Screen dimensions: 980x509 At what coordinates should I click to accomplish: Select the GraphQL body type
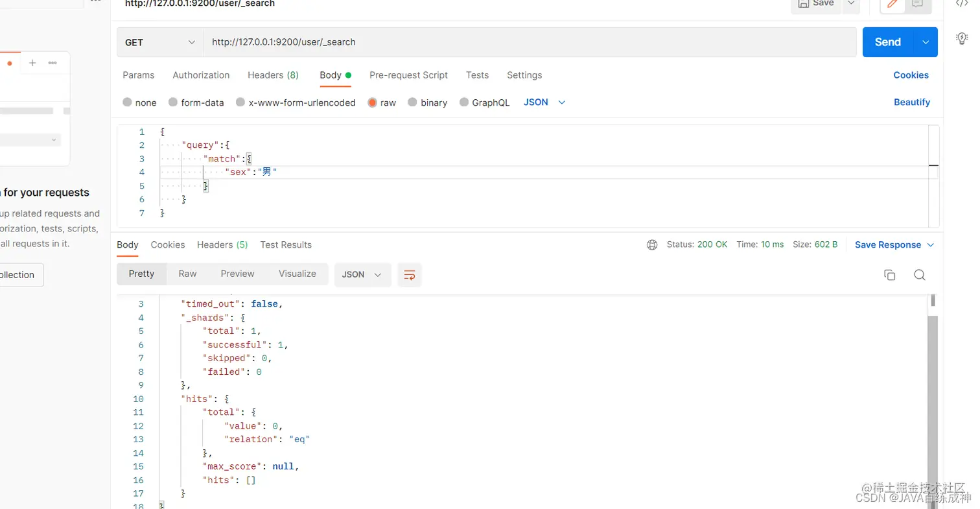484,102
